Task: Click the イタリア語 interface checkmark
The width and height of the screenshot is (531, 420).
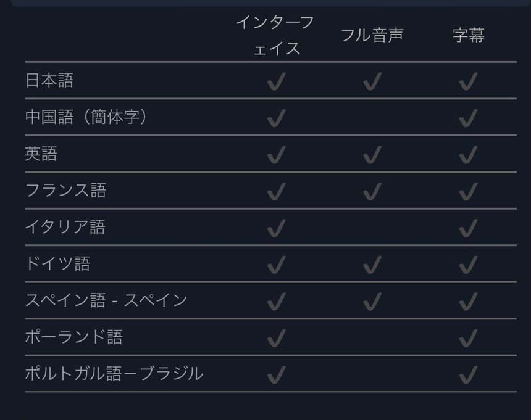Action: click(x=277, y=228)
